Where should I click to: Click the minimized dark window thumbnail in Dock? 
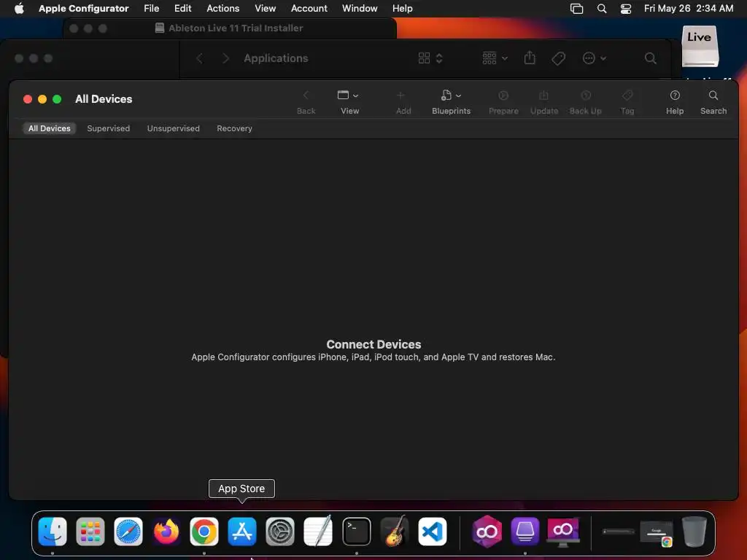[x=619, y=532]
